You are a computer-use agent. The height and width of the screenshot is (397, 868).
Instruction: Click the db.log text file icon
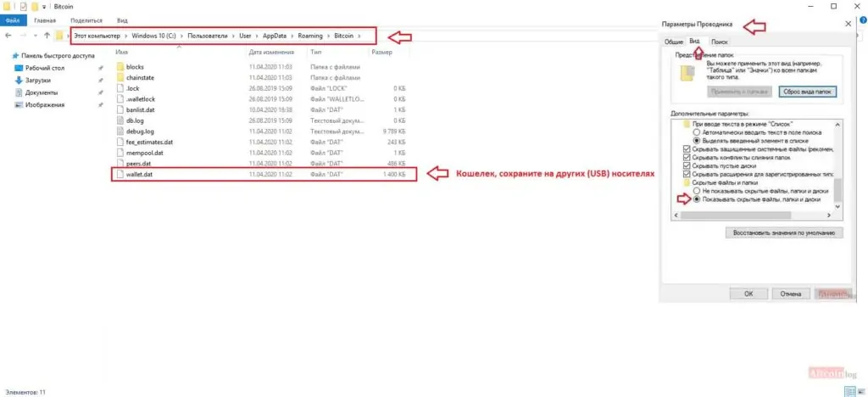(x=120, y=120)
